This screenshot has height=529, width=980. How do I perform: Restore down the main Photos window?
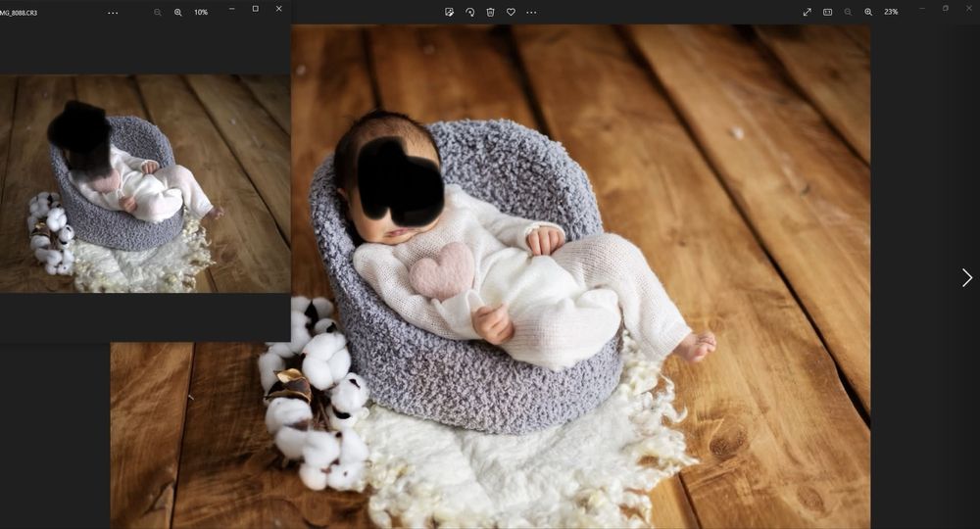pos(946,9)
